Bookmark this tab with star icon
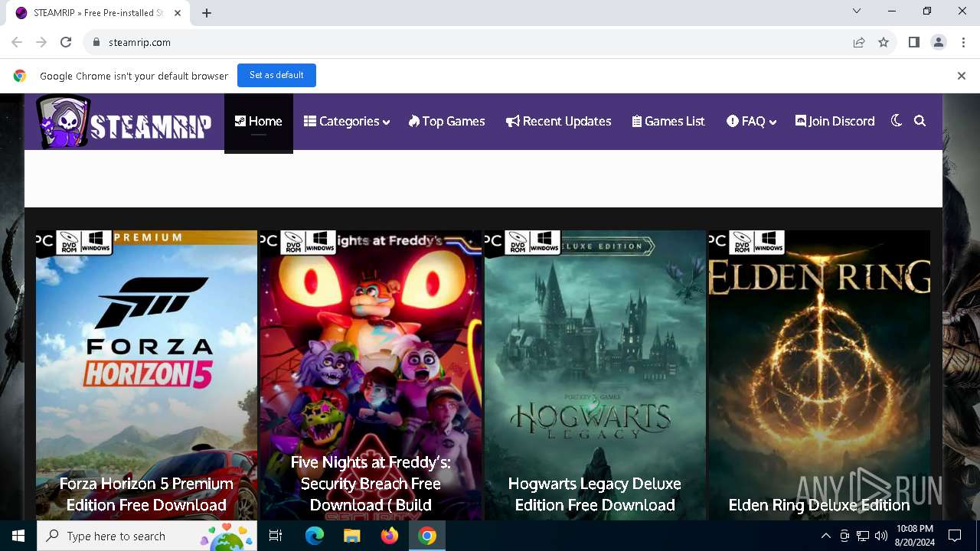Image resolution: width=980 pixels, height=551 pixels. (x=884, y=42)
